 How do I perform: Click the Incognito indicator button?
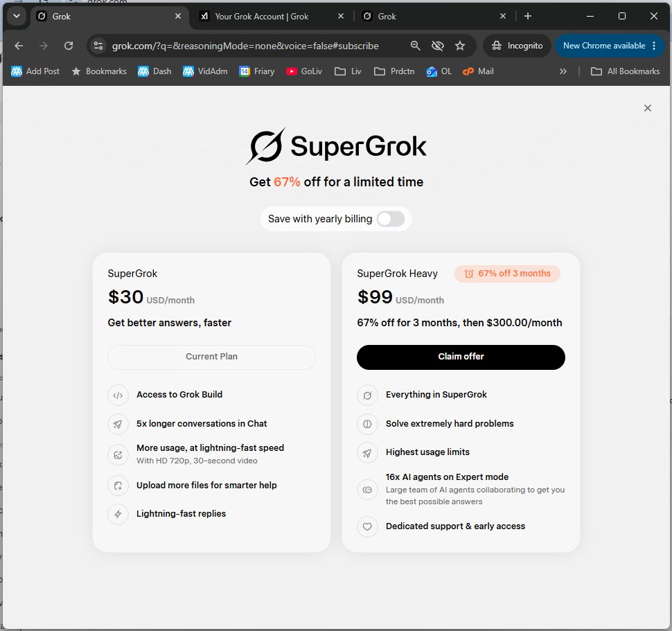pos(517,46)
